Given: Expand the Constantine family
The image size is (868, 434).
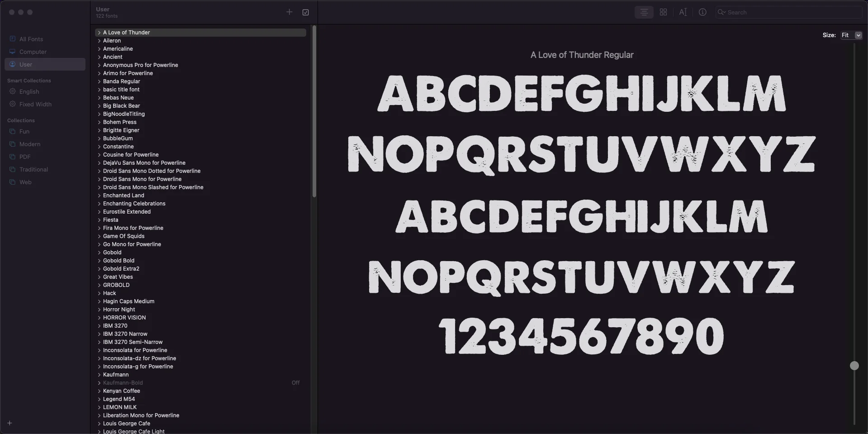Looking at the screenshot, I should pyautogui.click(x=99, y=147).
